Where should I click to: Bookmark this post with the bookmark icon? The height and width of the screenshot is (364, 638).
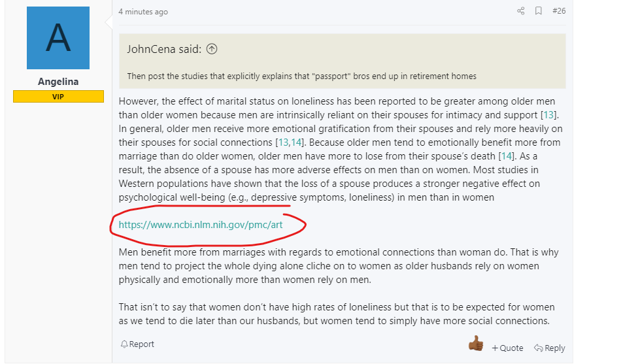(x=539, y=11)
